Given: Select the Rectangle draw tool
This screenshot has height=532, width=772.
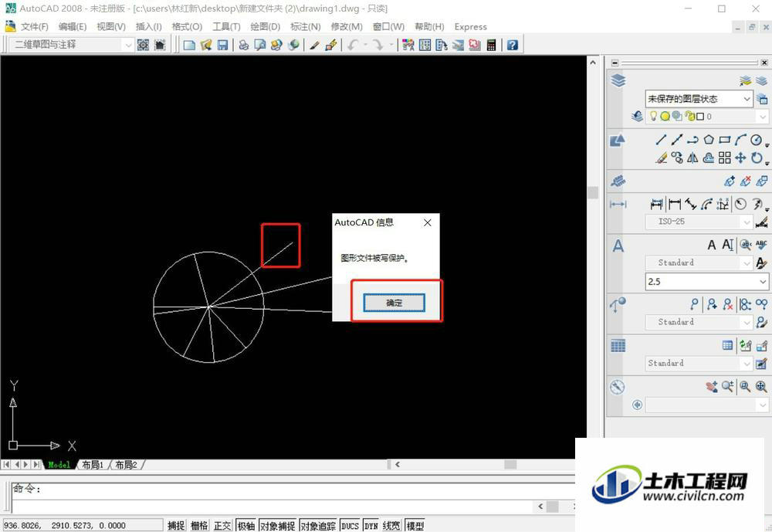Looking at the screenshot, I should pyautogui.click(x=724, y=140).
